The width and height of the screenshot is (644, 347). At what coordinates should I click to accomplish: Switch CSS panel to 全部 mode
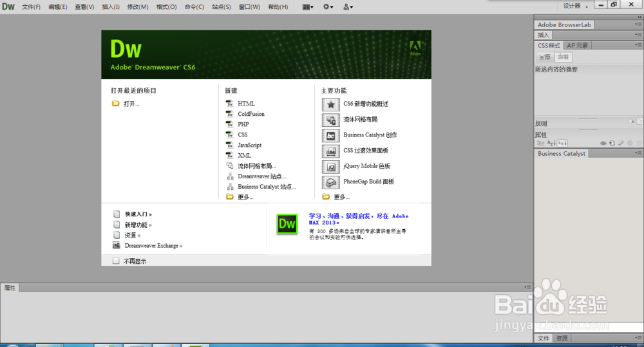545,57
